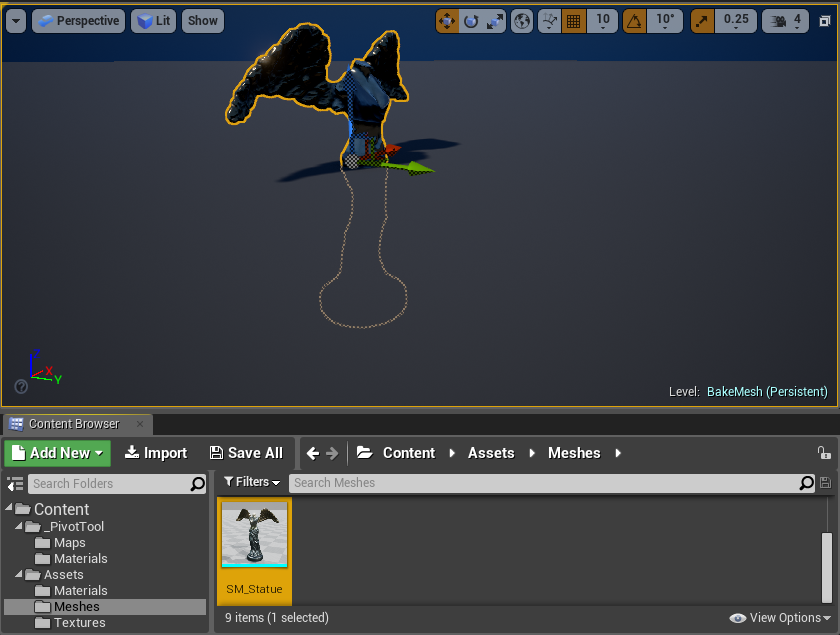Click the world coordinate system globe icon

pyautogui.click(x=522, y=21)
